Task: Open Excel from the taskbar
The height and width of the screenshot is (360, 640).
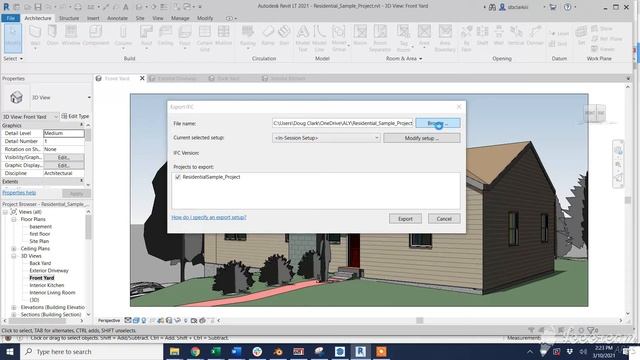Action: pyautogui.click(x=216, y=351)
